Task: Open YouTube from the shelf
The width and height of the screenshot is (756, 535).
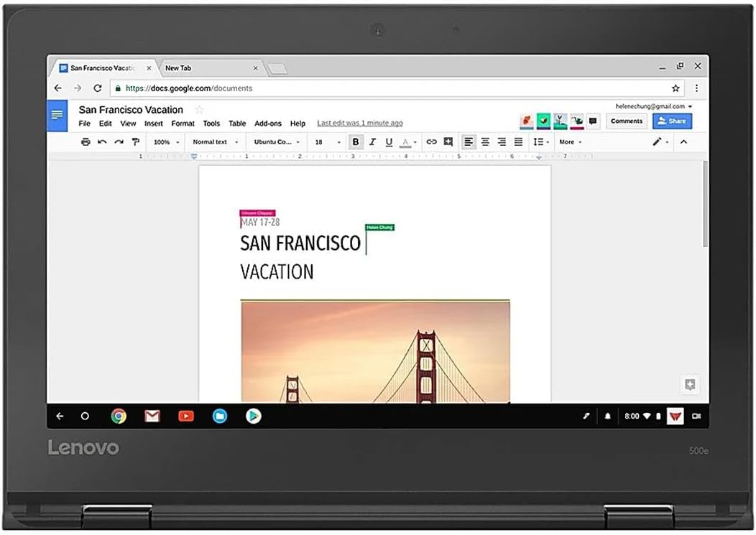Action: pos(186,416)
